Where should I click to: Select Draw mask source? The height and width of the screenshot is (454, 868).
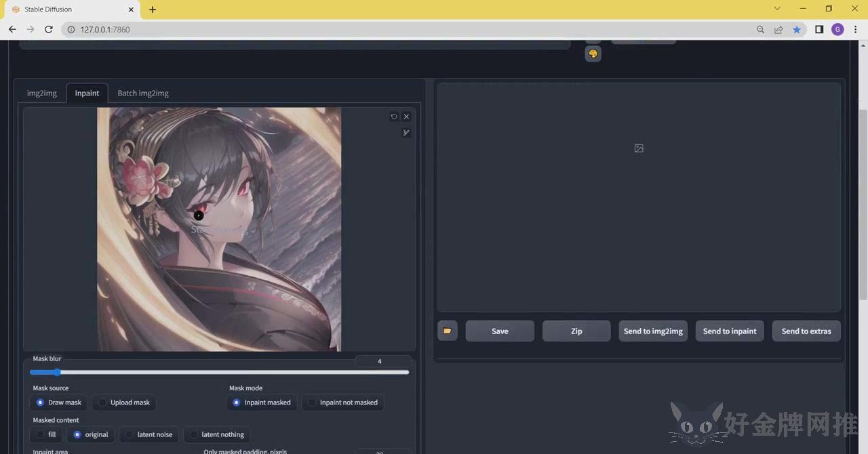pos(58,403)
